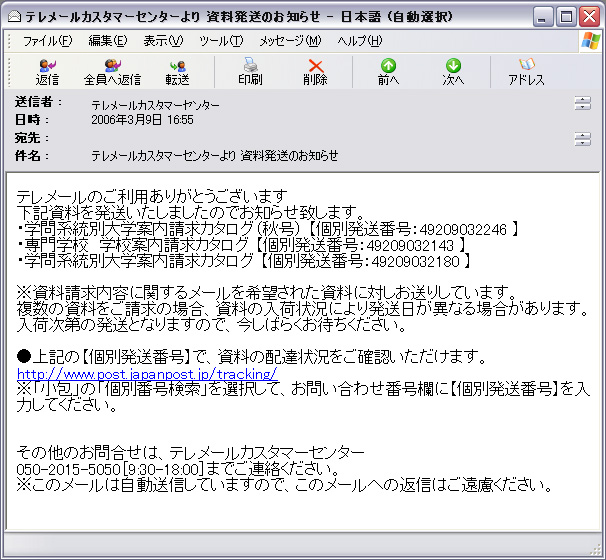Click the 送信者 label
The width and height of the screenshot is (606, 560).
(x=38, y=102)
